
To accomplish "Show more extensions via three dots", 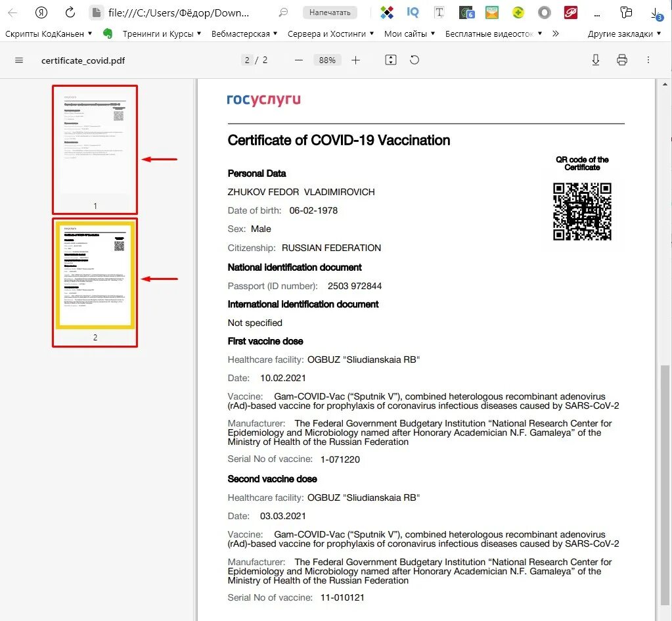I will (597, 14).
